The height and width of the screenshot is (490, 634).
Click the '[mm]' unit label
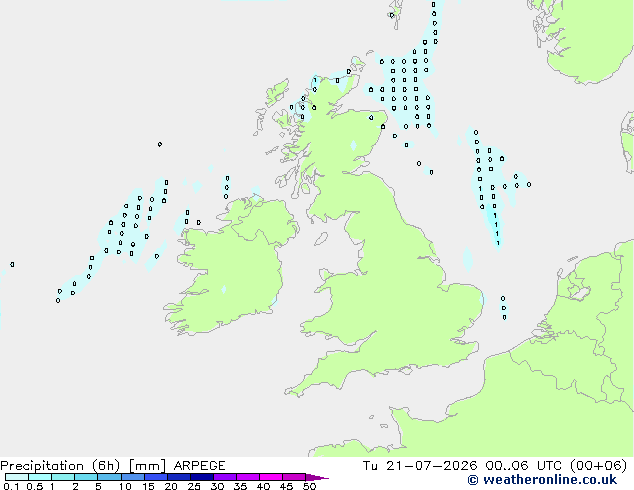coord(147,466)
